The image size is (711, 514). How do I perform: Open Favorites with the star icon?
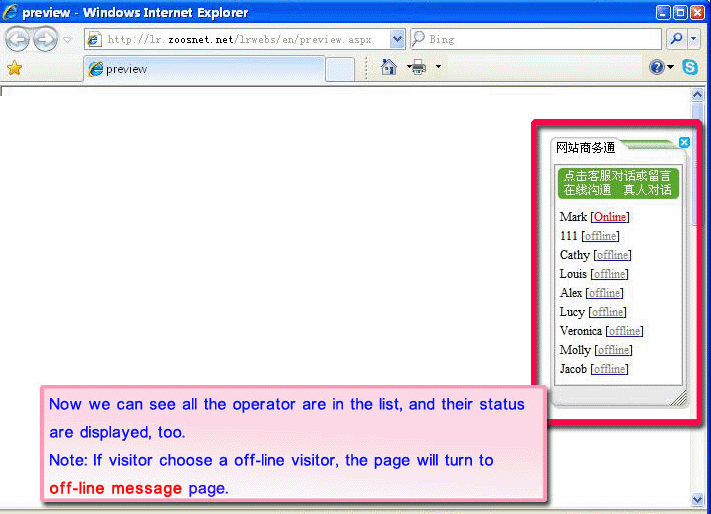15,68
